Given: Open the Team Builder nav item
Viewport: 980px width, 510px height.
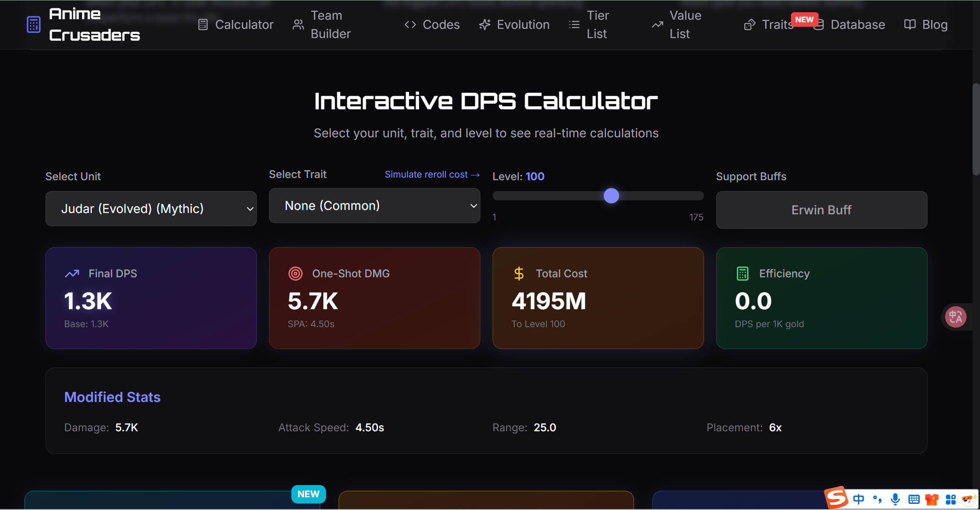Looking at the screenshot, I should pos(322,24).
